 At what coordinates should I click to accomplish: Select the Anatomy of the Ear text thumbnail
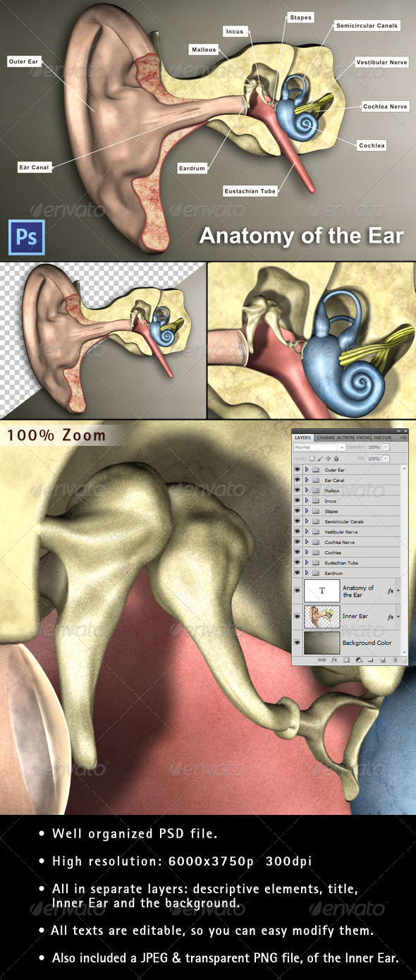pyautogui.click(x=322, y=591)
